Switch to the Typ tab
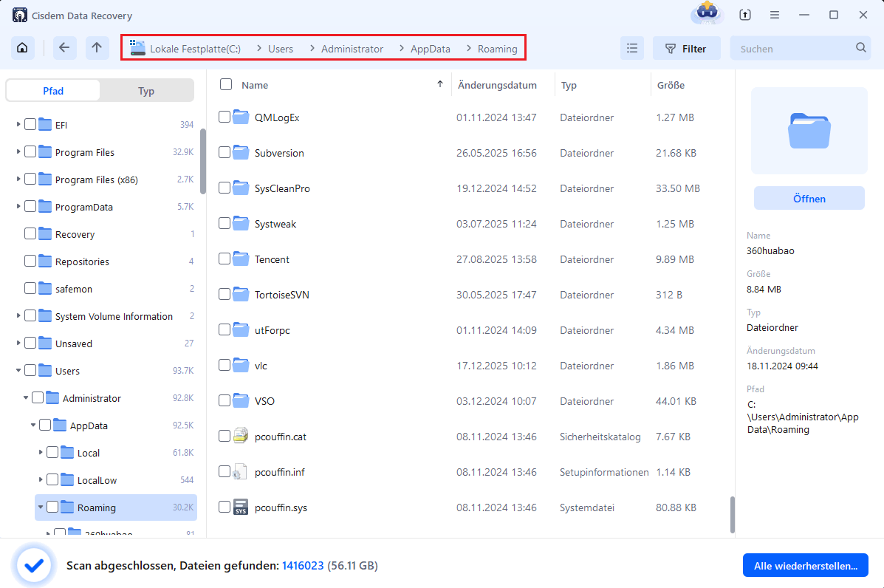884x588 pixels. 146,91
